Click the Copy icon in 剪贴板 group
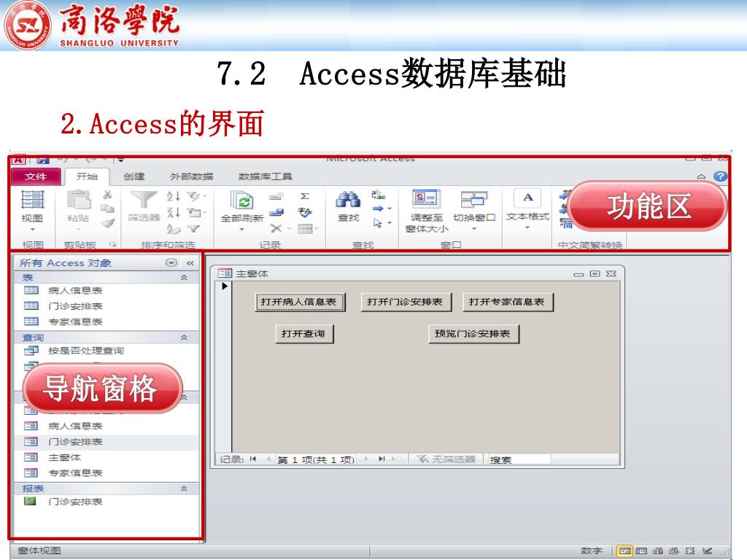The height and width of the screenshot is (560, 747). pyautogui.click(x=108, y=208)
